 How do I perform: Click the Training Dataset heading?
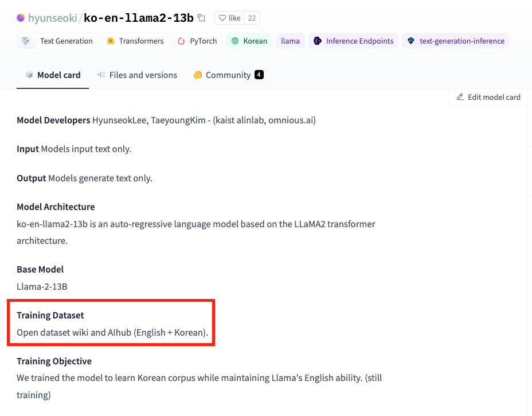[50, 315]
